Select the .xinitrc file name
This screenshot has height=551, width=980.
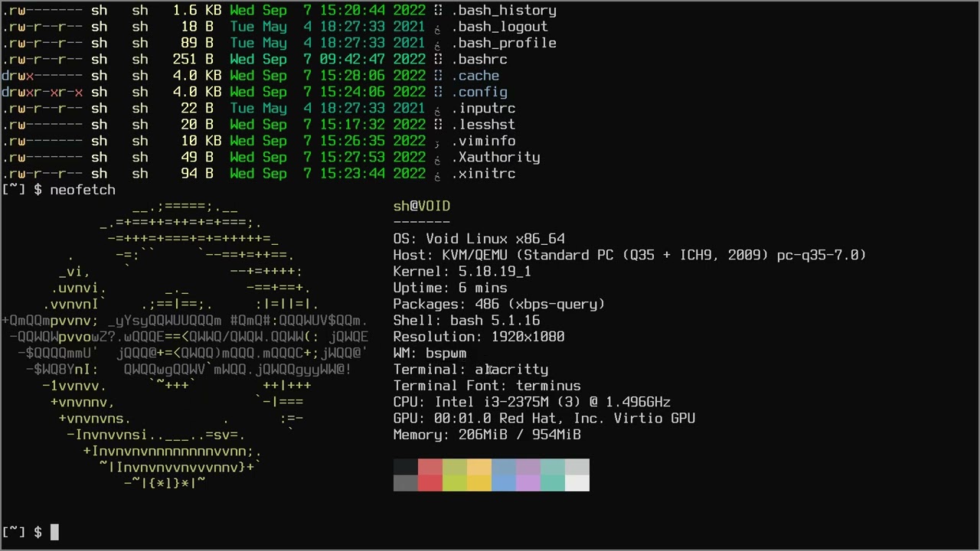[x=483, y=174]
